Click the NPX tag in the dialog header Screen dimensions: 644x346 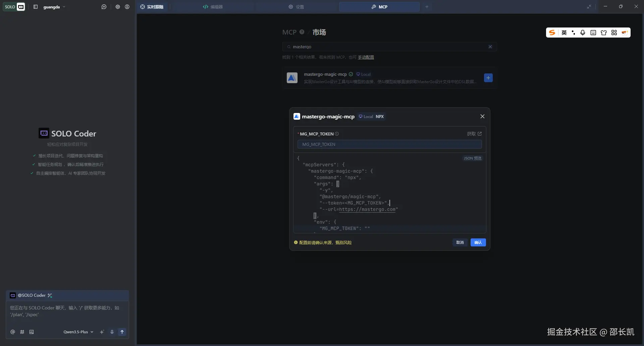(x=380, y=117)
